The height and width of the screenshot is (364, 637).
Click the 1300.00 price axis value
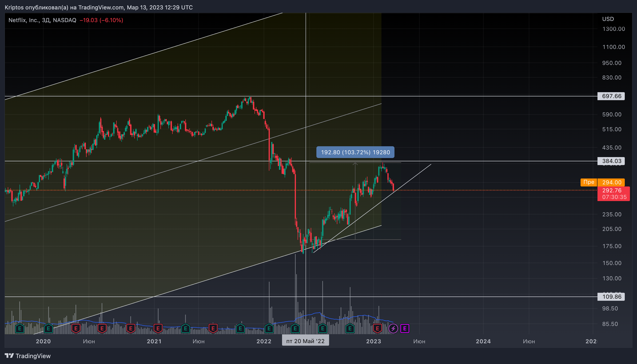pyautogui.click(x=613, y=29)
